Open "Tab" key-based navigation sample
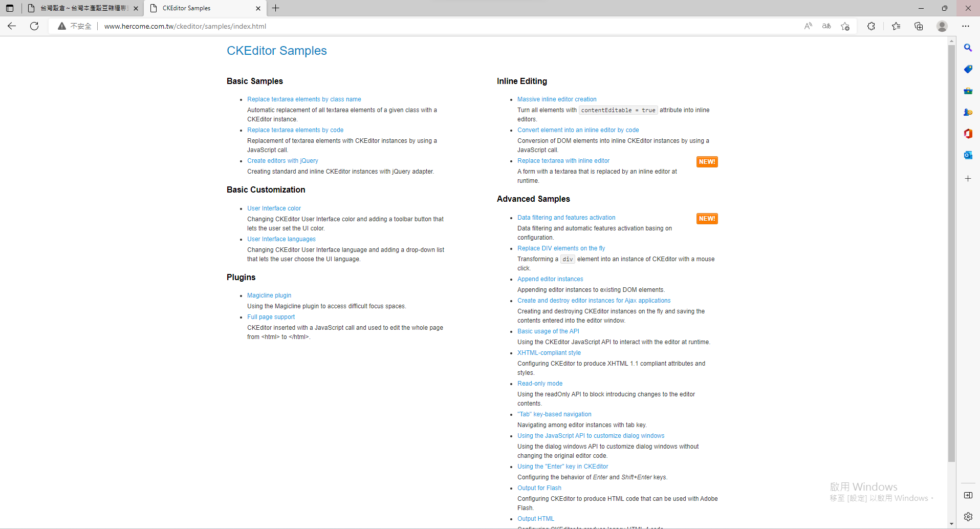This screenshot has width=980, height=529. [554, 414]
